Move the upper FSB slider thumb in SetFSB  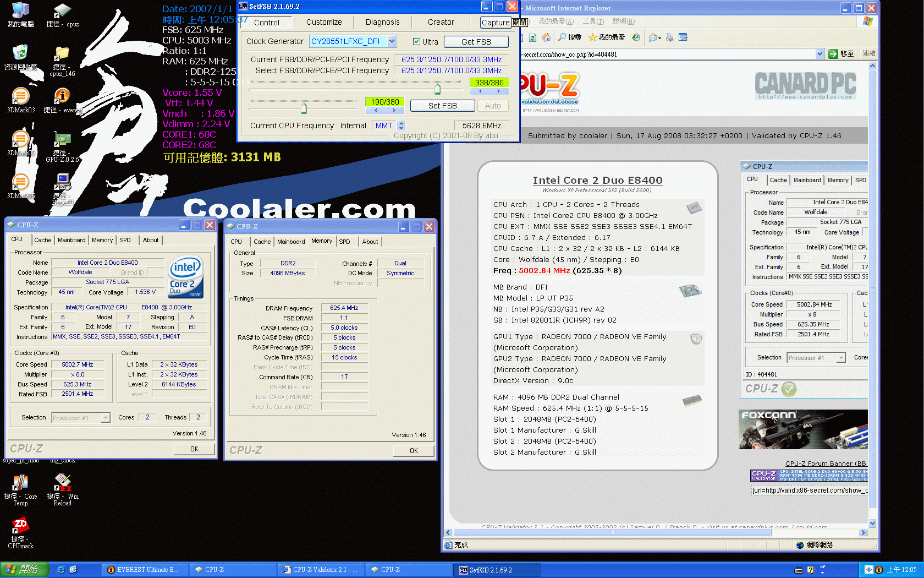click(x=437, y=89)
